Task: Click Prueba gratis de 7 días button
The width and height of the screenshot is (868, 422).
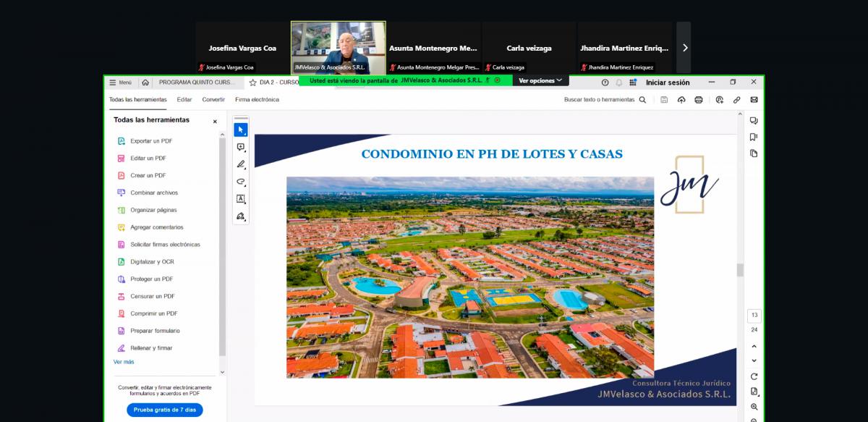Action: tap(165, 410)
